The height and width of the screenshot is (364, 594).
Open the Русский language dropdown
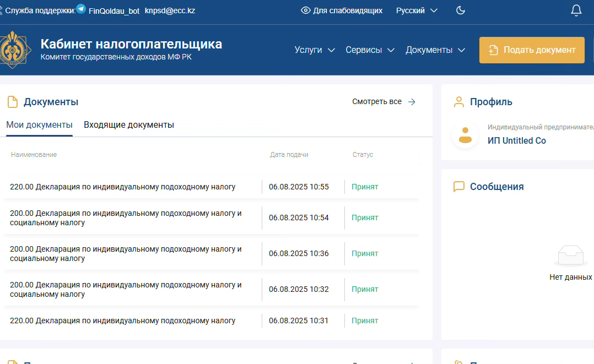click(x=417, y=10)
